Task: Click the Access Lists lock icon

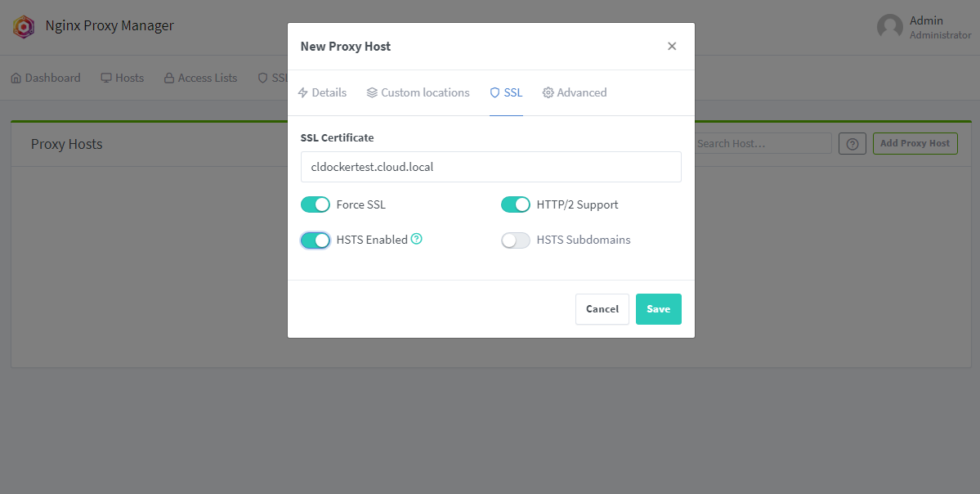Action: [x=168, y=79]
